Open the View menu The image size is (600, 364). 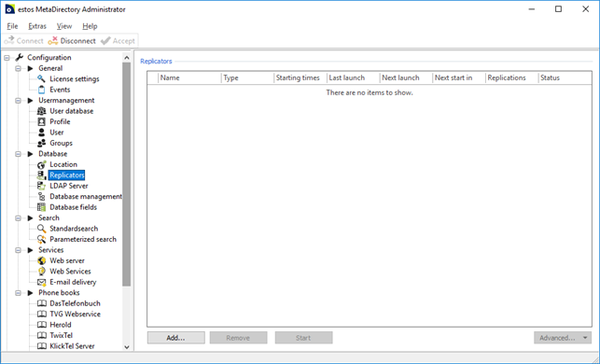(x=63, y=26)
